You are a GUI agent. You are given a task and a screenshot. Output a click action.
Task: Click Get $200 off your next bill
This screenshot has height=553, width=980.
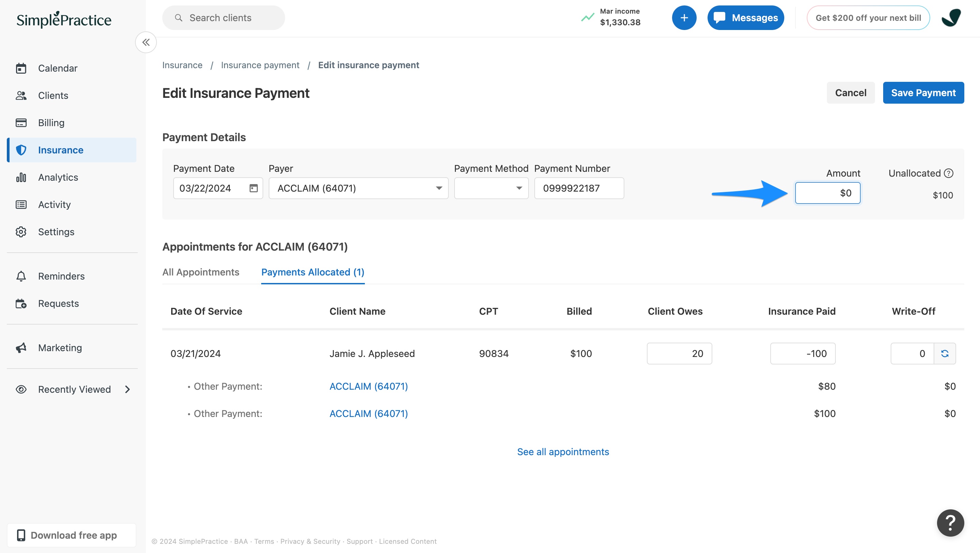[868, 17]
